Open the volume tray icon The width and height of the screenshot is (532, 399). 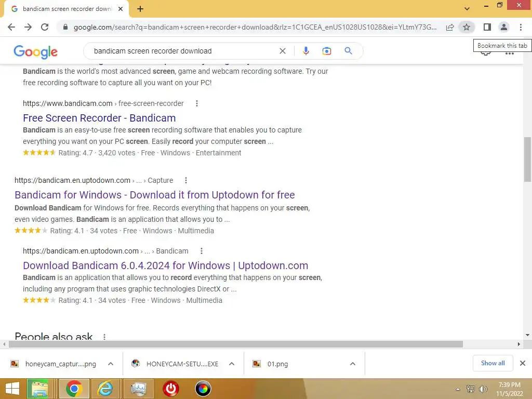coord(483,389)
